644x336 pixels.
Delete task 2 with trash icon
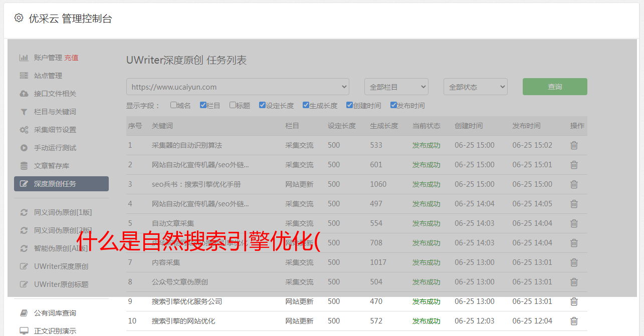574,165
